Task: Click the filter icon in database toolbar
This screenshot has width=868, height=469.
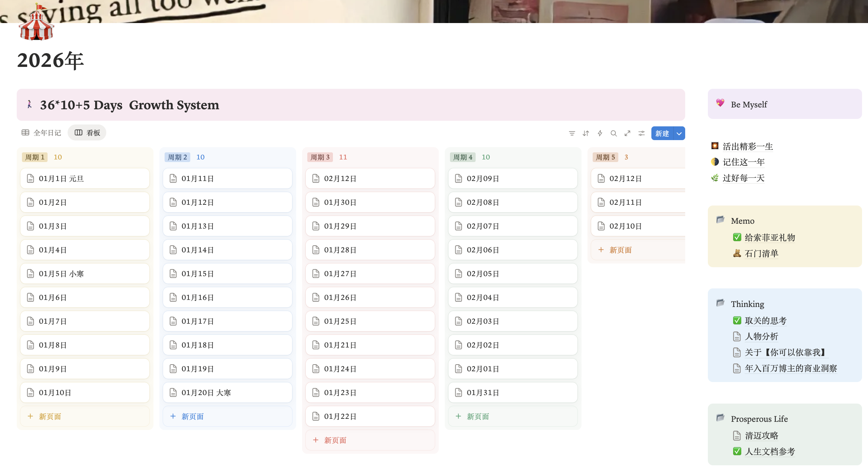Action: (x=572, y=133)
